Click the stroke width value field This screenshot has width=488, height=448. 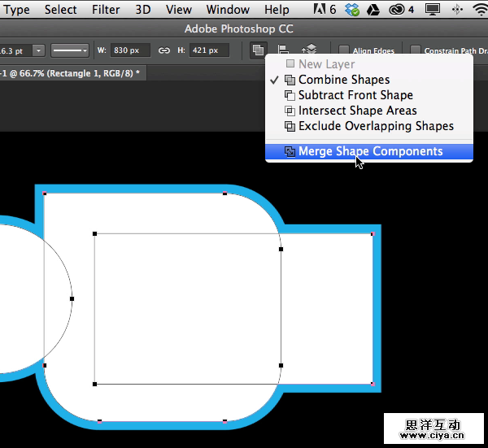(x=15, y=50)
